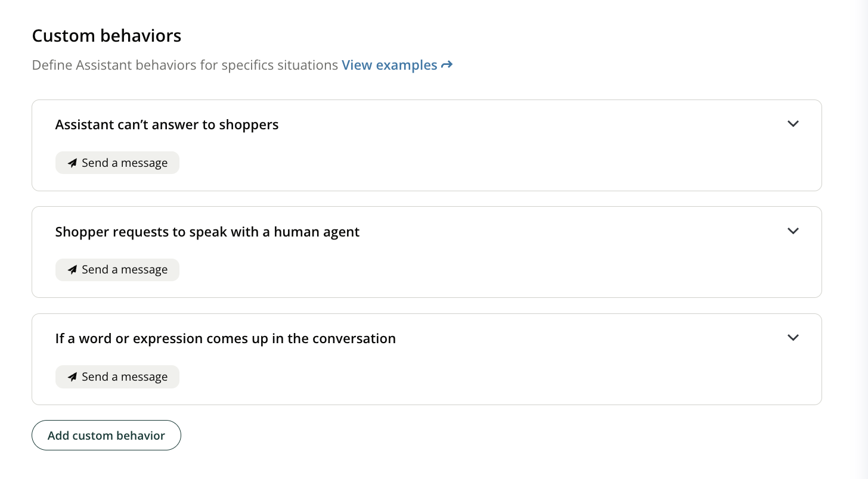Click empty area of the first behavior card

tap(477, 161)
